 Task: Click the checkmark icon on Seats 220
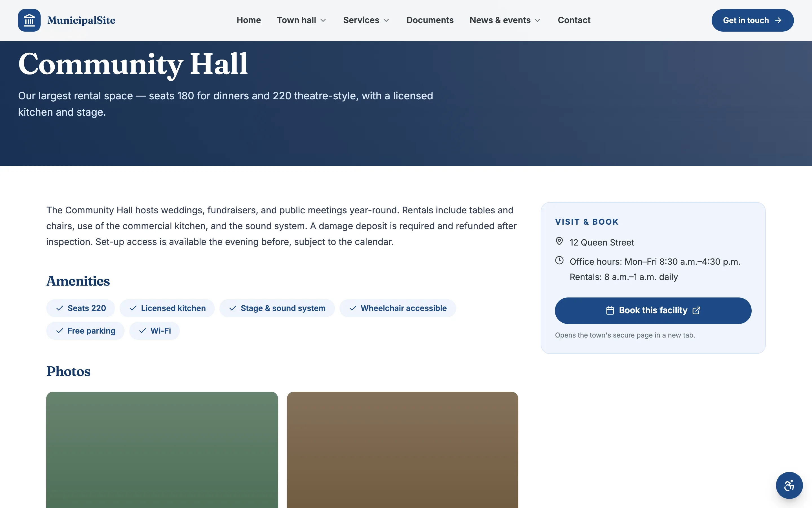[x=60, y=308]
